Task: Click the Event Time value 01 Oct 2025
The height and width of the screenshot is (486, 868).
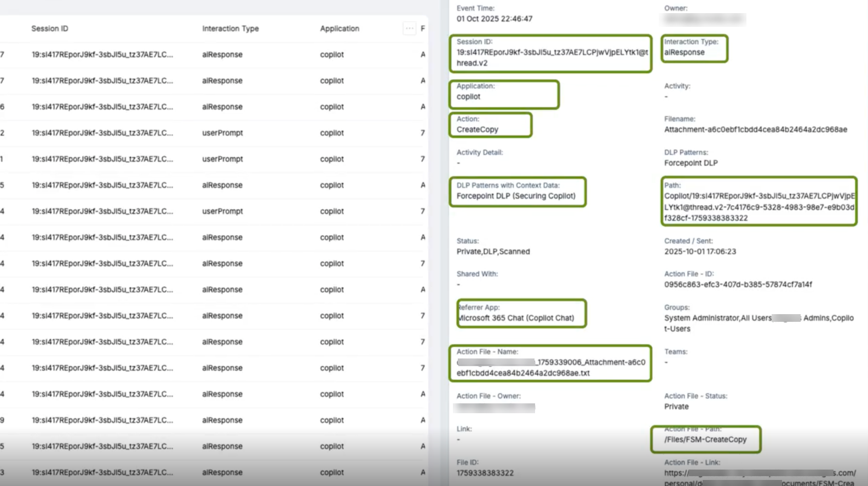Action: [x=494, y=19]
